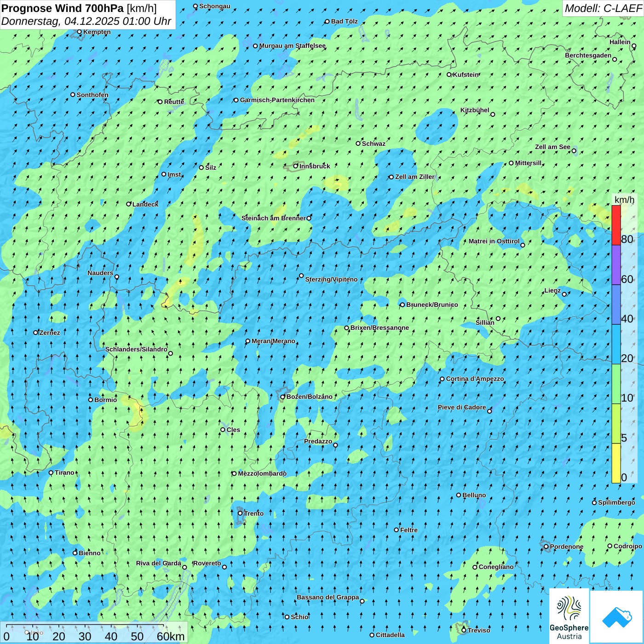Image resolution: width=644 pixels, height=644 pixels.
Task: Click the Rovereto label
Action: [207, 563]
